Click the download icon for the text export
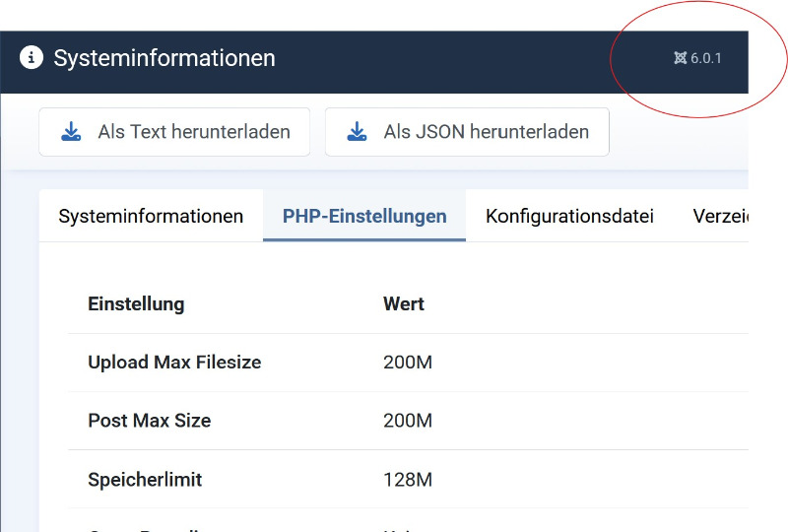The height and width of the screenshot is (532, 788). coord(71,132)
